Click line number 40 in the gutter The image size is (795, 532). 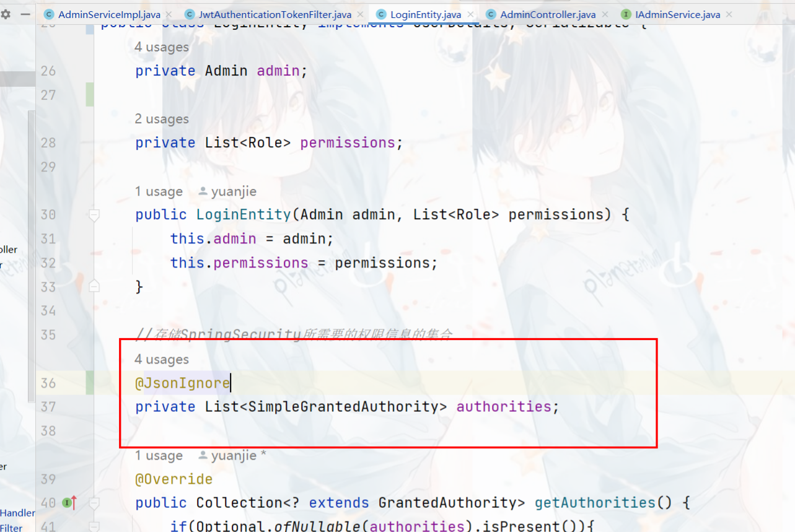(x=48, y=503)
